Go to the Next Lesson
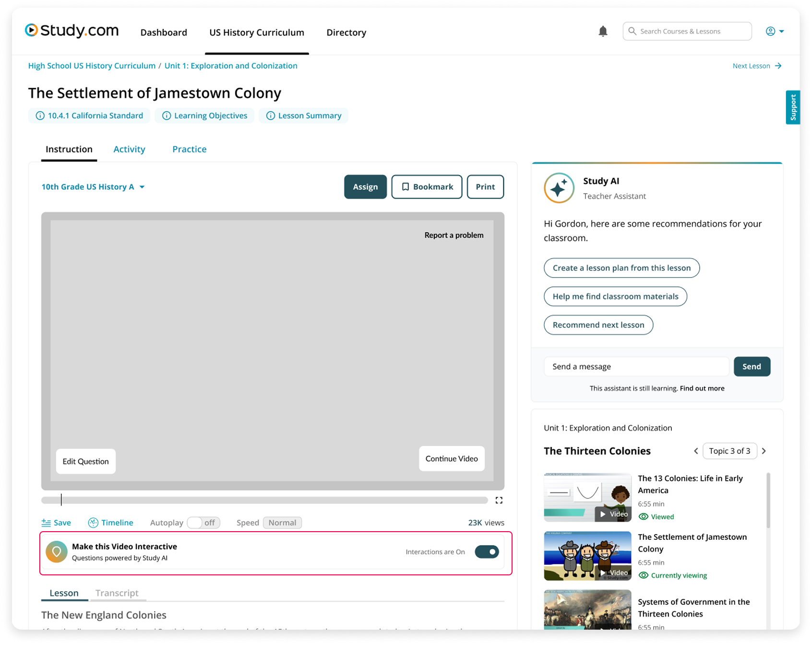The height and width of the screenshot is (645, 812). [757, 66]
